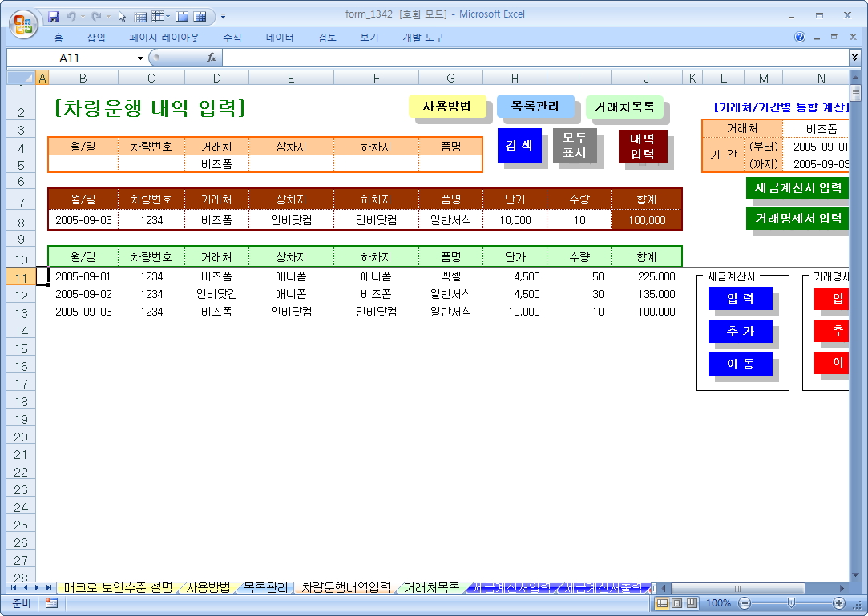Expand the formula bar
868x616 pixels.
click(854, 58)
